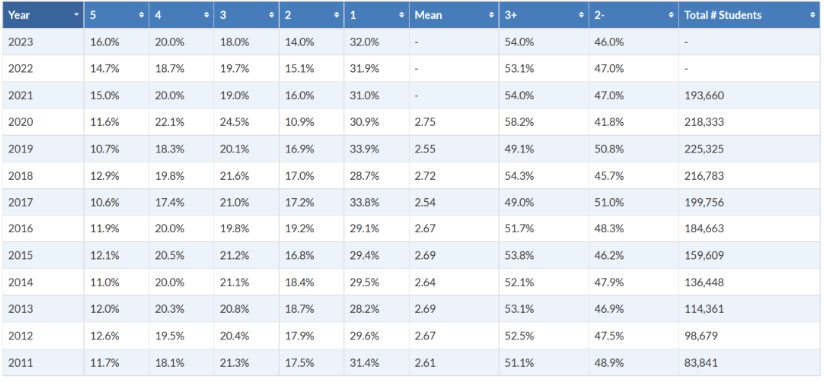Select the 2023 row year cell
The image size is (824, 383).
(43, 42)
